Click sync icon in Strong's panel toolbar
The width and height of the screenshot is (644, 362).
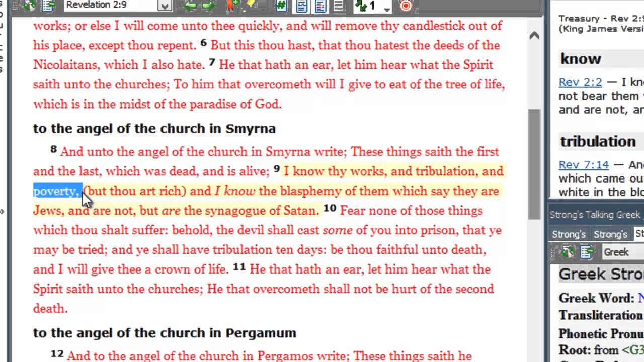[568, 252]
